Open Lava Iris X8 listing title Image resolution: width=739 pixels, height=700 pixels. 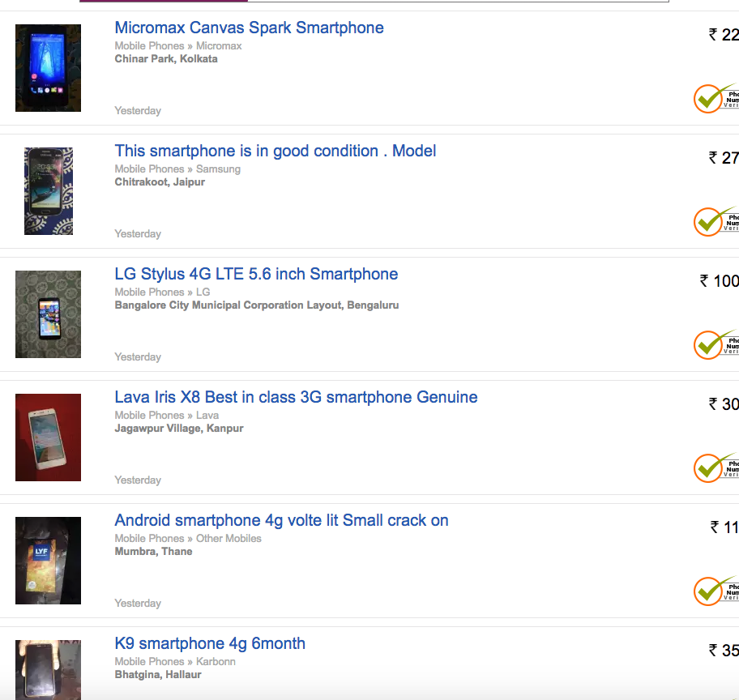click(x=296, y=398)
